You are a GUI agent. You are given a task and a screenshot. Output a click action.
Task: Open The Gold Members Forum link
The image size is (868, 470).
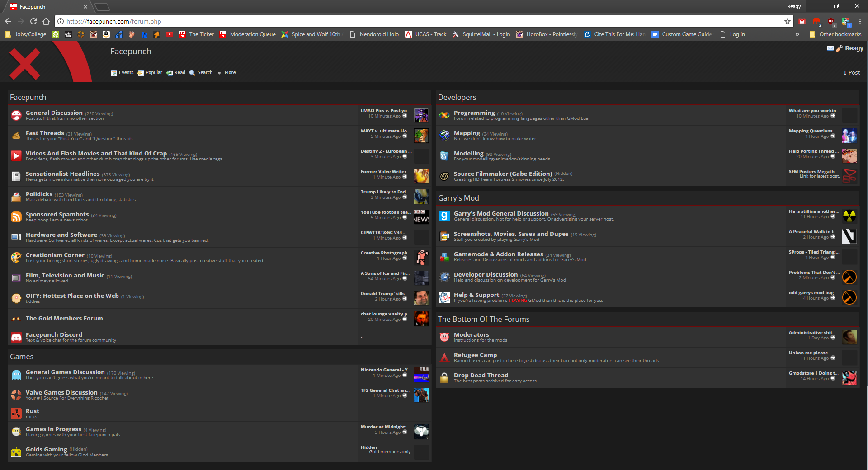click(64, 318)
